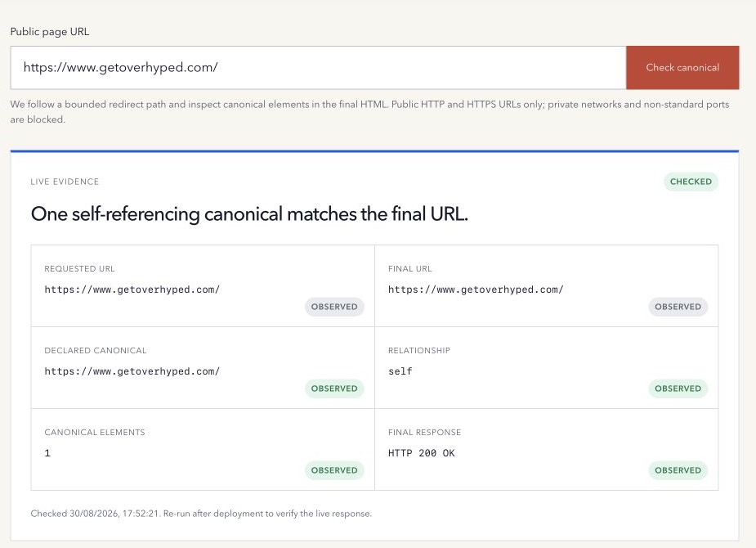This screenshot has height=548, width=756.
Task: Click the OBSERVED badge under Final URL
Action: click(678, 307)
